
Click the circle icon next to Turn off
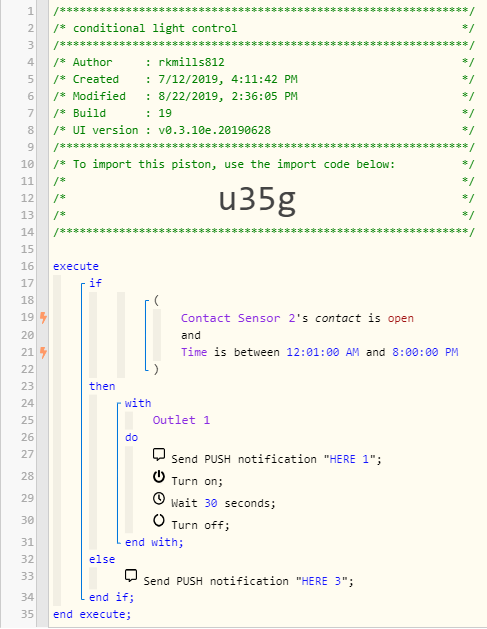coord(159,521)
